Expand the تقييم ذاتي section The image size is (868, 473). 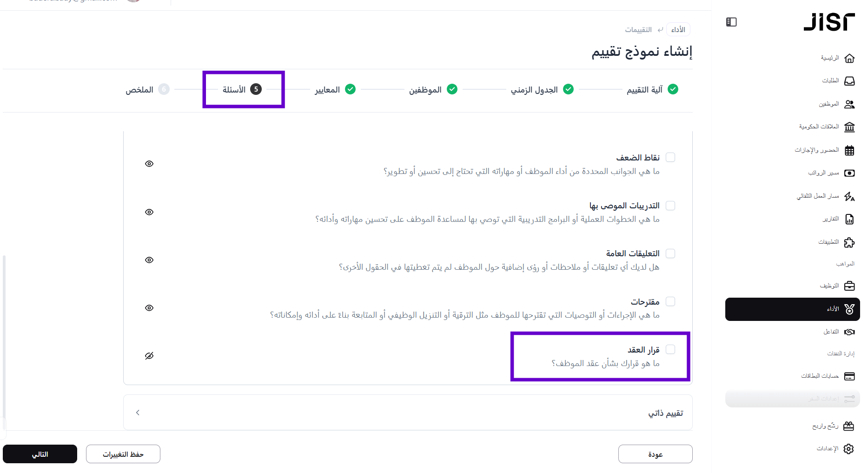point(138,413)
